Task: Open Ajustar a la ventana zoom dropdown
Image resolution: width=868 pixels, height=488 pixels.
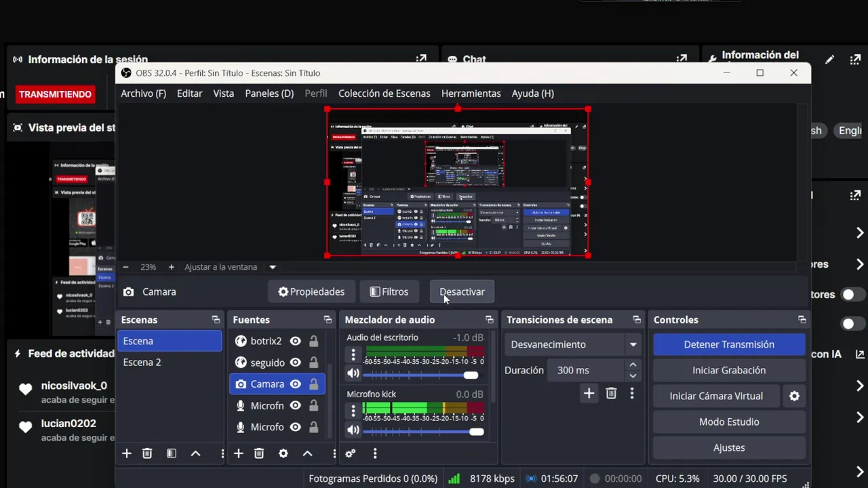Action: (273, 267)
